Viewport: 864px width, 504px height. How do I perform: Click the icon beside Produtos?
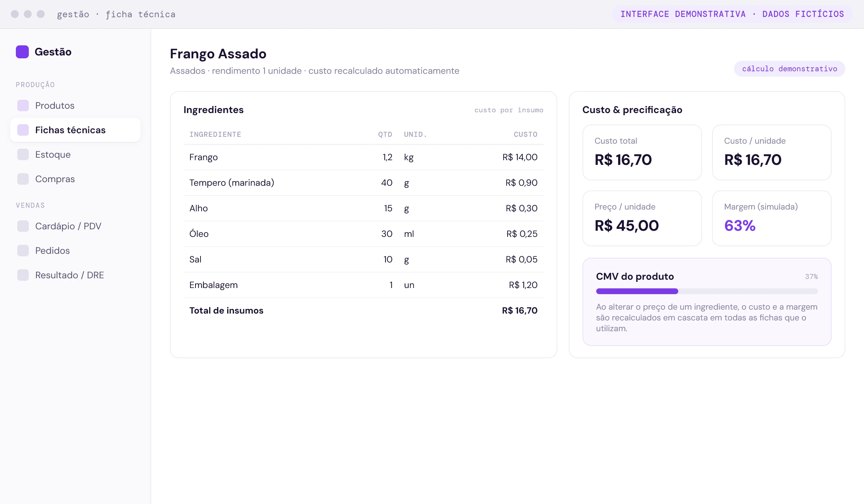(23, 105)
